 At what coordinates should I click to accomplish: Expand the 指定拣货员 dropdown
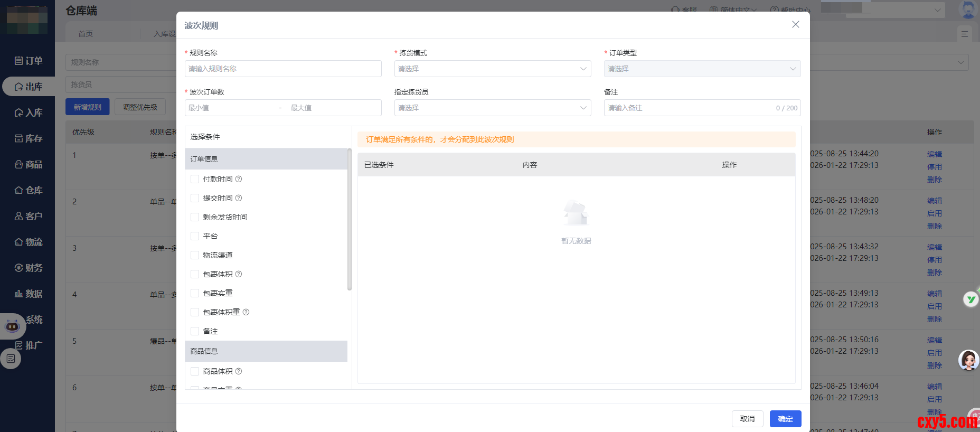[492, 108]
